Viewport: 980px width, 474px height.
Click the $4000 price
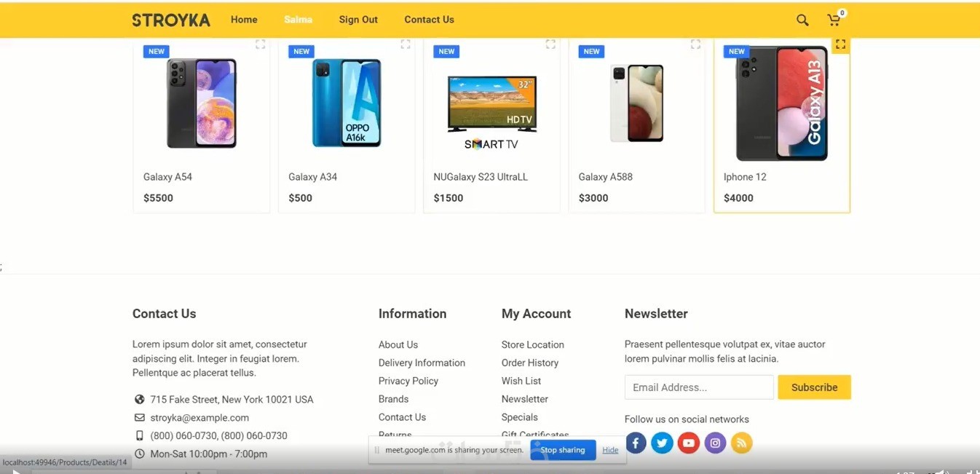click(738, 198)
